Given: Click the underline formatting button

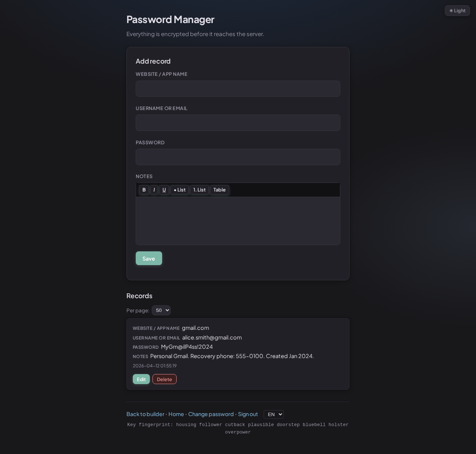Looking at the screenshot, I should tap(164, 190).
